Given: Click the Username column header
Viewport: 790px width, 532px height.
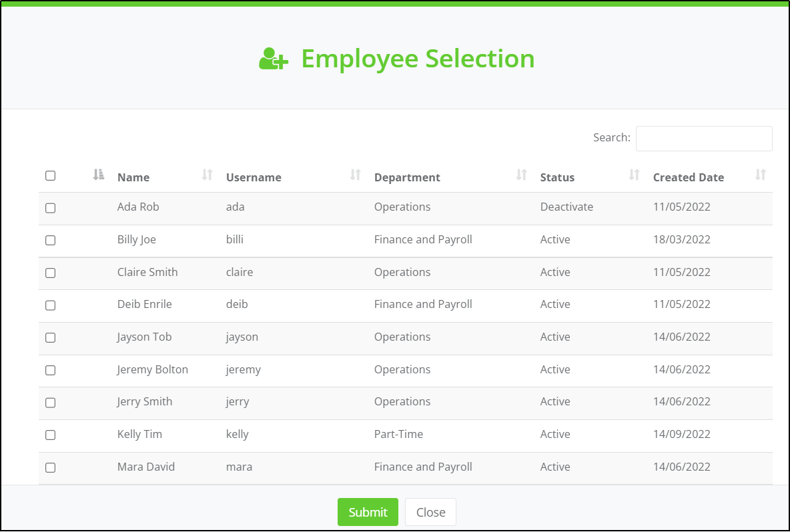Looking at the screenshot, I should [254, 177].
